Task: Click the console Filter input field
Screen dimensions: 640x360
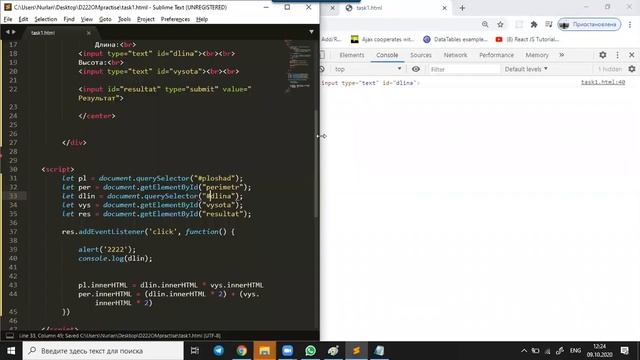Action: point(464,69)
